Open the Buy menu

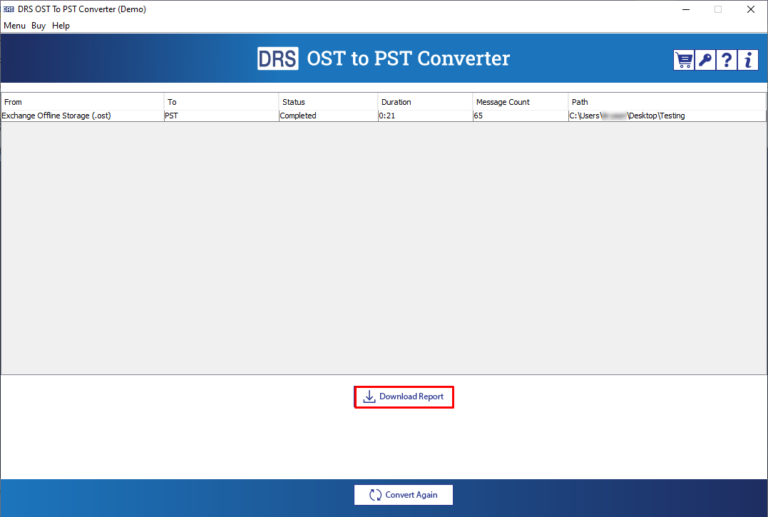point(38,25)
